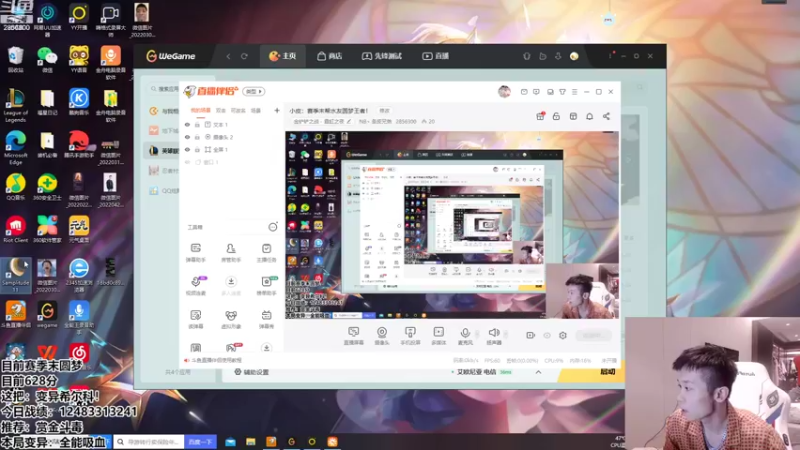The width and height of the screenshot is (800, 450).
Task: Add a new scene with plus icon
Action: pos(277,110)
